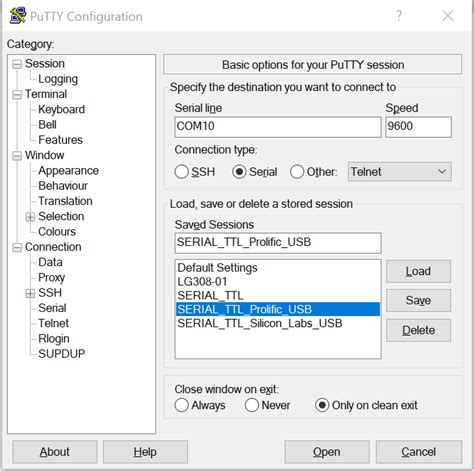Select Default Settings in the sessions list
This screenshot has height=471, width=474.
tap(278, 268)
